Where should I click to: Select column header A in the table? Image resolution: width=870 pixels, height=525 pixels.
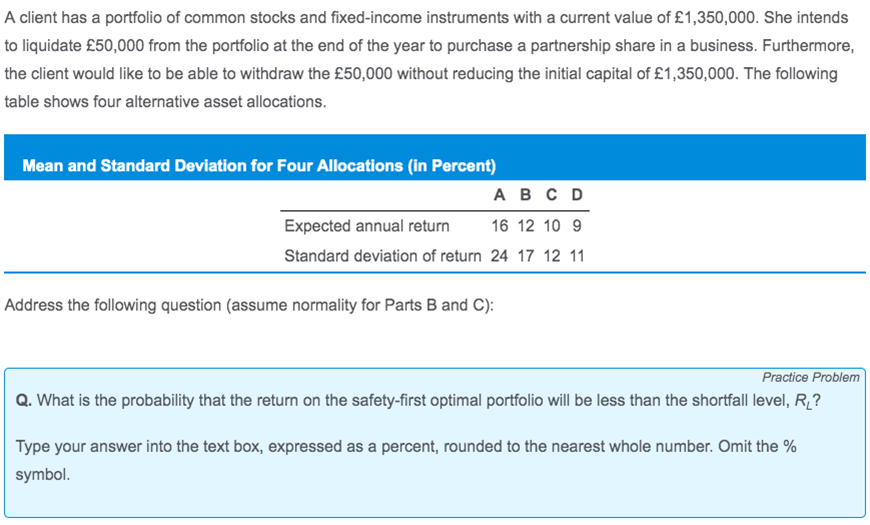(499, 195)
